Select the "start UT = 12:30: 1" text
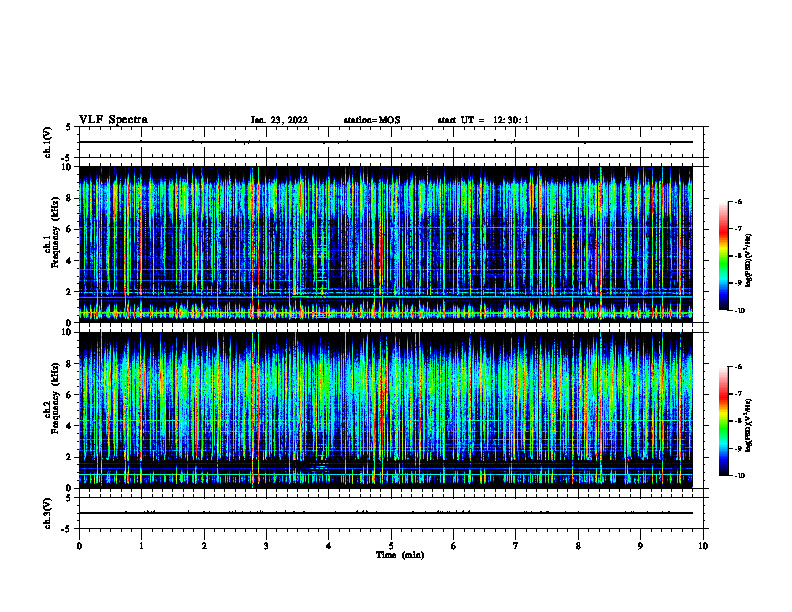This screenshot has width=792, height=612. pyautogui.click(x=483, y=120)
